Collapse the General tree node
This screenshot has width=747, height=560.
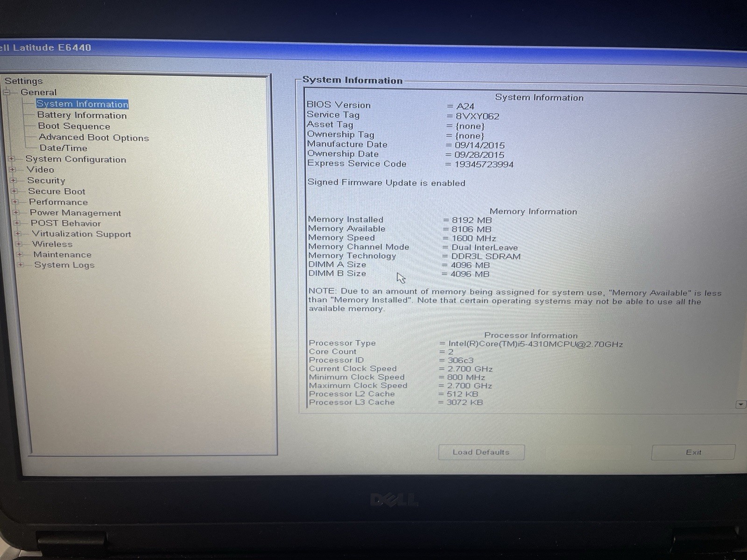[7, 92]
